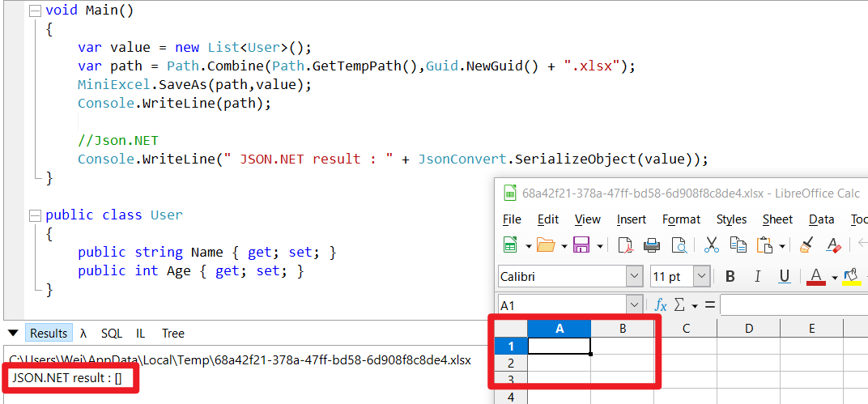Image resolution: width=868 pixels, height=404 pixels.
Task: Open the Insert menu in Calc
Action: coord(632,219)
